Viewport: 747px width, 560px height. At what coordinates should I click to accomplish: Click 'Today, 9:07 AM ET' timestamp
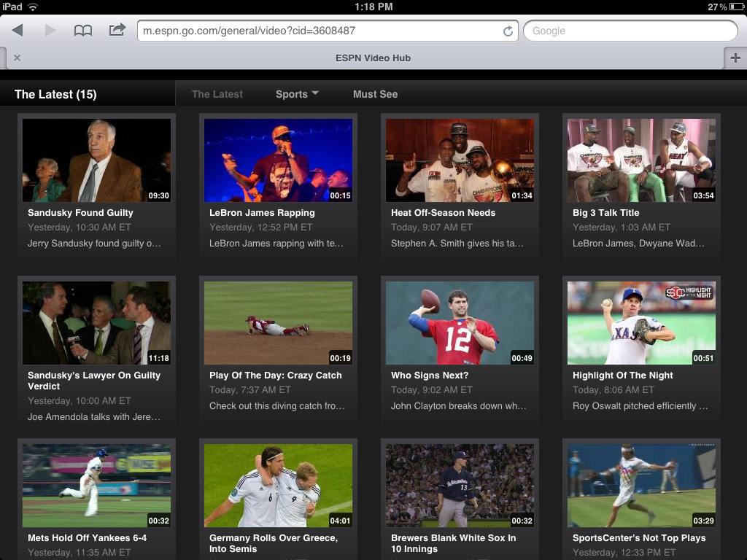[x=432, y=227]
